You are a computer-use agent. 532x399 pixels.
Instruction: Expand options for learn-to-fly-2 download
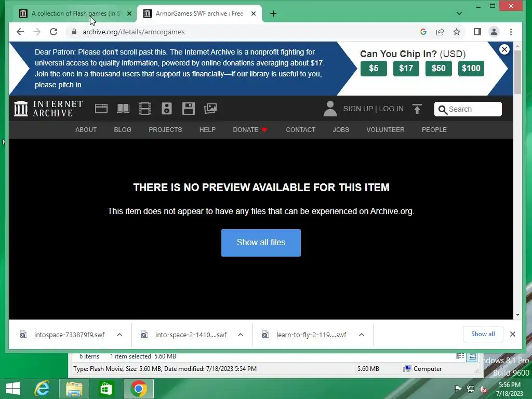pyautogui.click(x=362, y=335)
